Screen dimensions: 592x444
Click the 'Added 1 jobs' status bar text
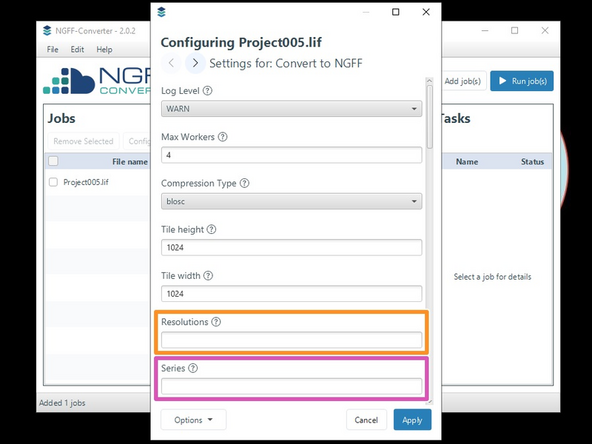pos(62,403)
